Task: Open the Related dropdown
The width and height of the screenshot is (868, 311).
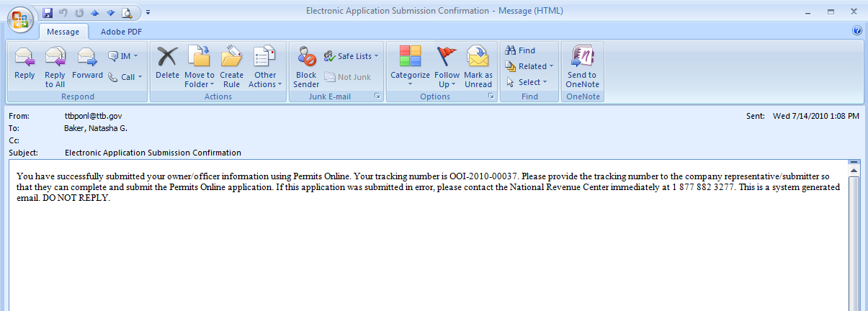Action: pos(529,66)
